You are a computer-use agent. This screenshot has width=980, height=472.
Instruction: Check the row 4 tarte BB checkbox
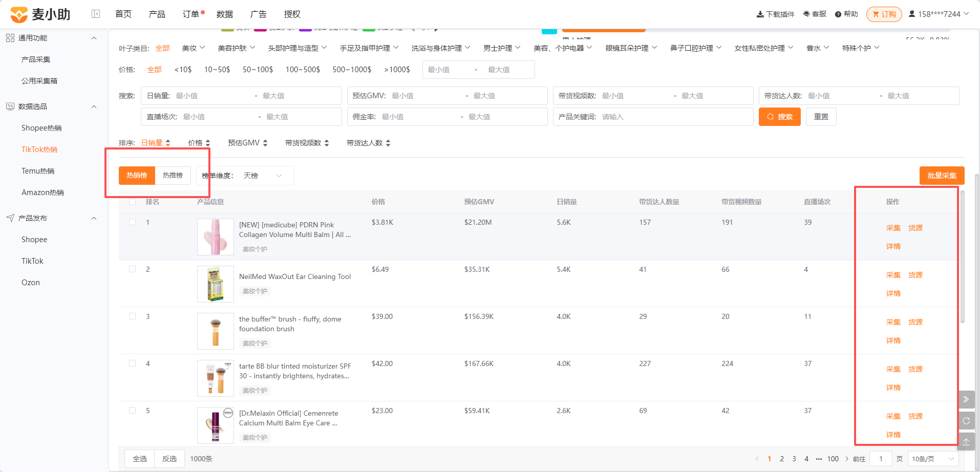(x=133, y=363)
